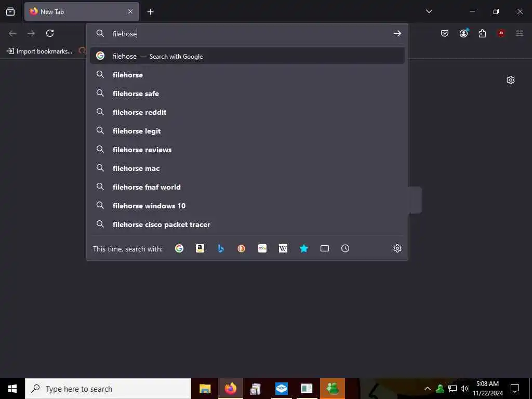Open uBlock Origin extension icon
This screenshot has width=532, height=399.
(501, 33)
